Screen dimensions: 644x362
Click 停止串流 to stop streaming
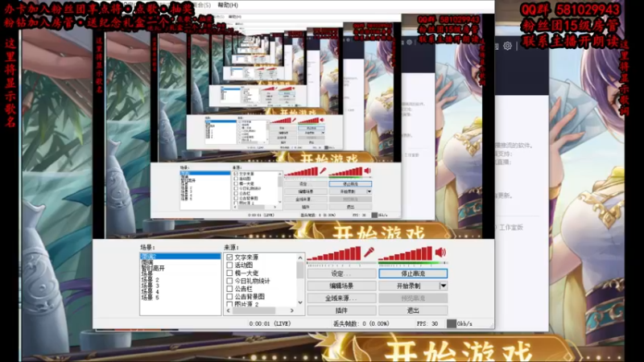pos(413,274)
